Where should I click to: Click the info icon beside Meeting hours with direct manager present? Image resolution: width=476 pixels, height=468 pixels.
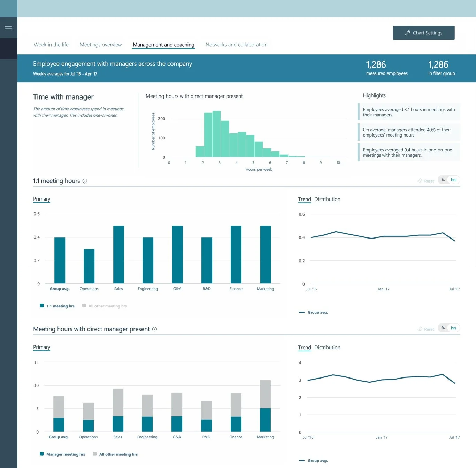pyautogui.click(x=155, y=329)
